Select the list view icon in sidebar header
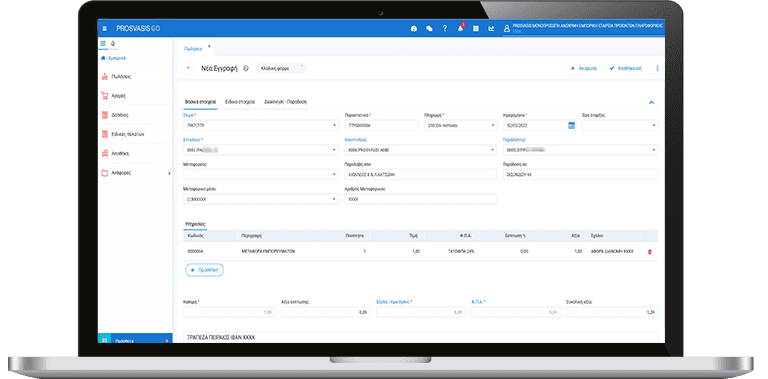The image size is (768, 379). [x=103, y=44]
